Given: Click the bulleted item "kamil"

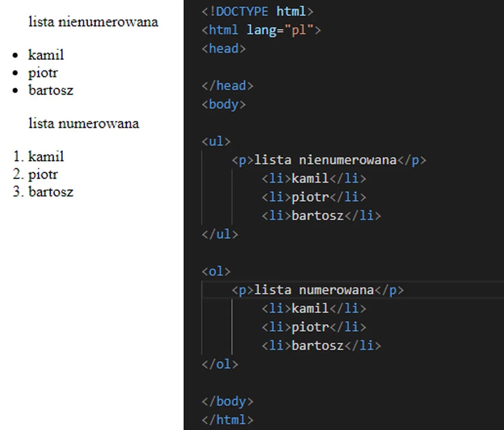Looking at the screenshot, I should [x=46, y=55].
